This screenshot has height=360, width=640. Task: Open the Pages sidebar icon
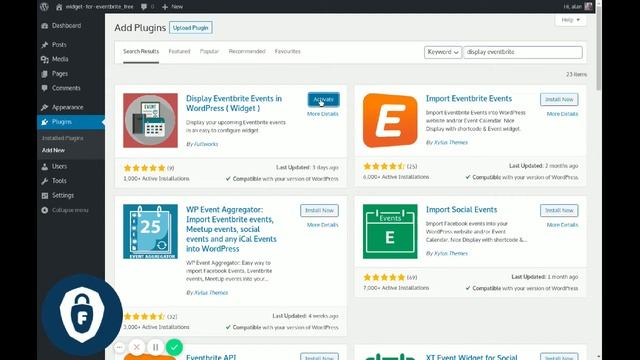(44, 74)
